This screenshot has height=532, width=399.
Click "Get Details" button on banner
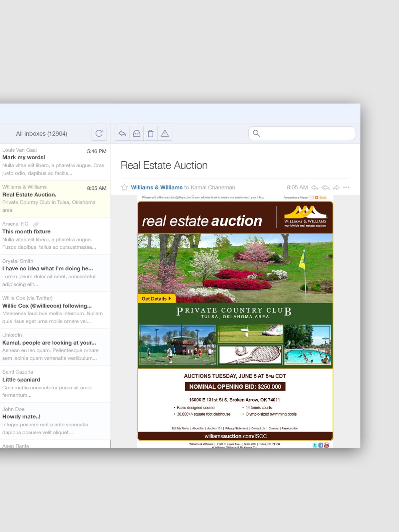(156, 299)
